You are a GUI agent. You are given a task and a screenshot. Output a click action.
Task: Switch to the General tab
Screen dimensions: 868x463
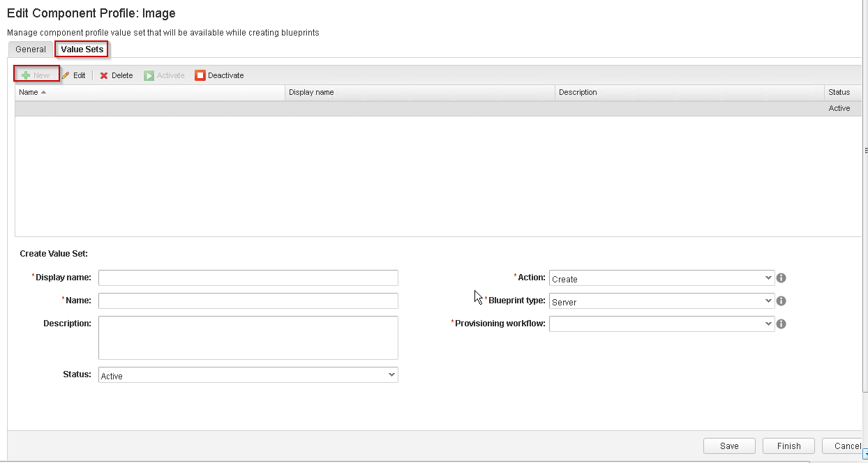tap(31, 50)
